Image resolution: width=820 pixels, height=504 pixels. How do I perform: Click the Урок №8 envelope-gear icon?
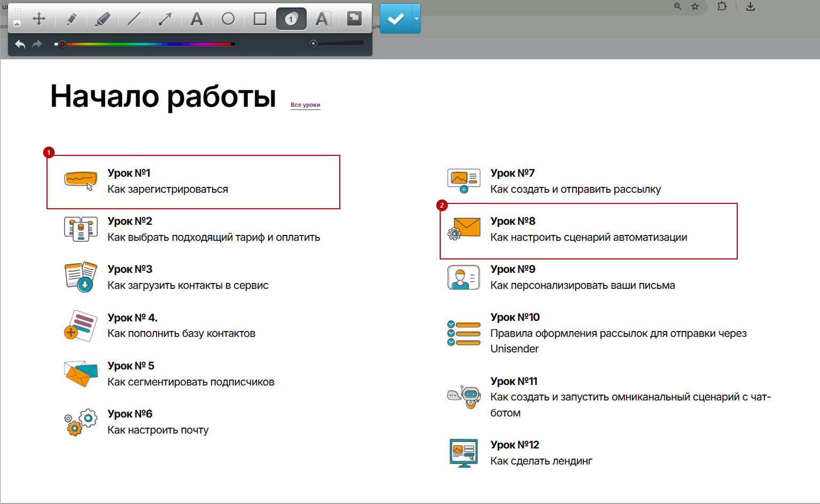click(464, 229)
